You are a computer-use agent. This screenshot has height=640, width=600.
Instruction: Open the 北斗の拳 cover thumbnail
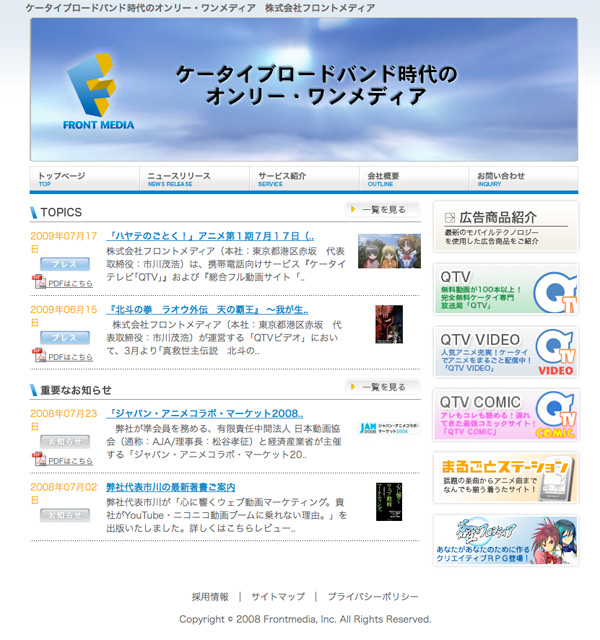point(389,324)
